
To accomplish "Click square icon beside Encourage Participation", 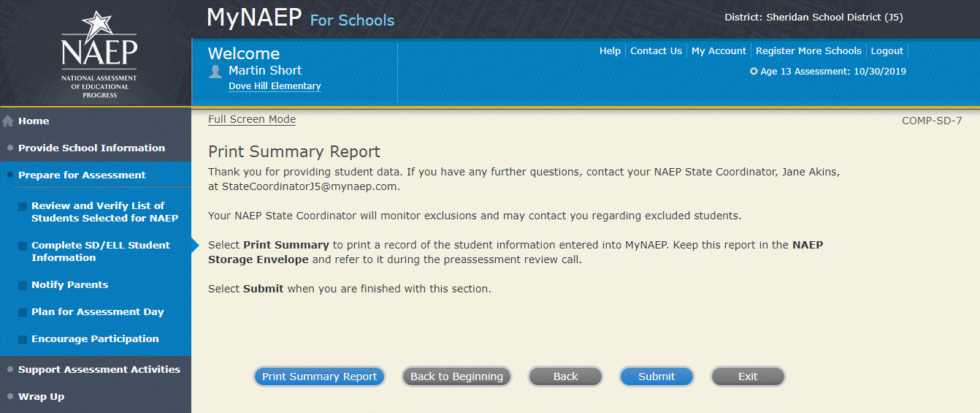I will [23, 339].
